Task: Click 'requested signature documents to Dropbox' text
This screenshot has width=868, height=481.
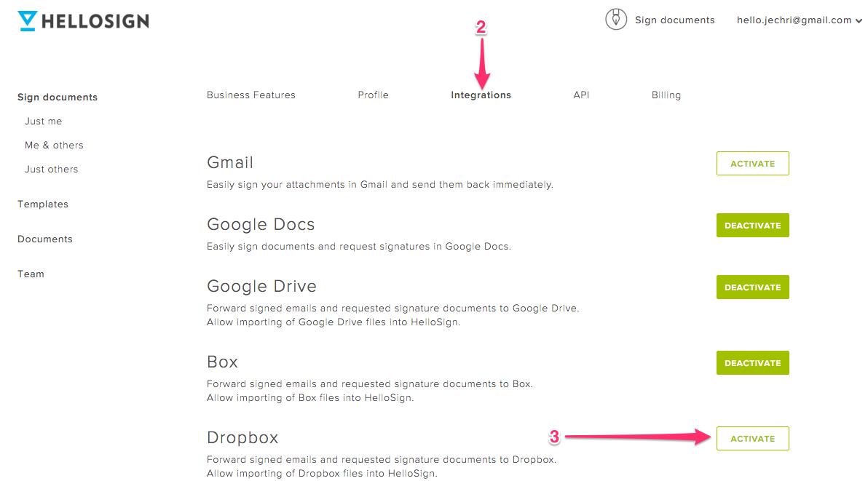Action: coord(449,460)
